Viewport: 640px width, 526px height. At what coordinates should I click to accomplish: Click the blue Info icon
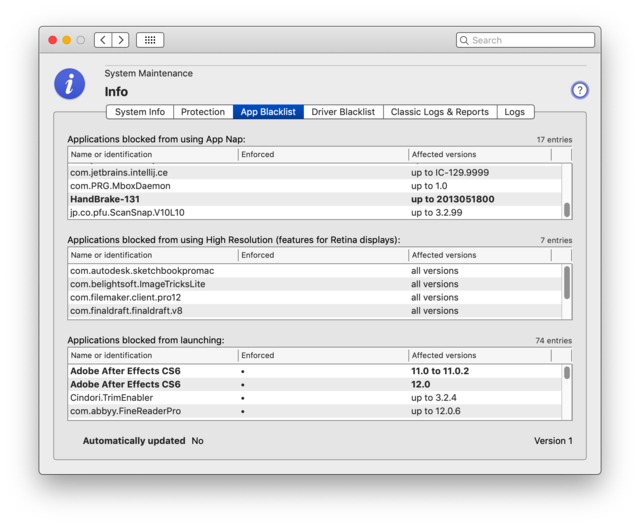pyautogui.click(x=70, y=84)
